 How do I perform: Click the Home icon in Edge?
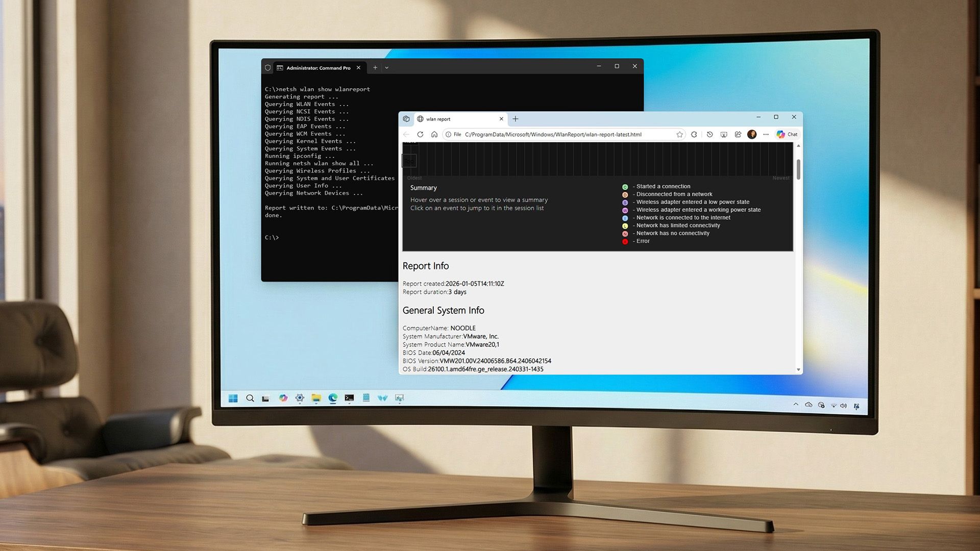tap(435, 134)
